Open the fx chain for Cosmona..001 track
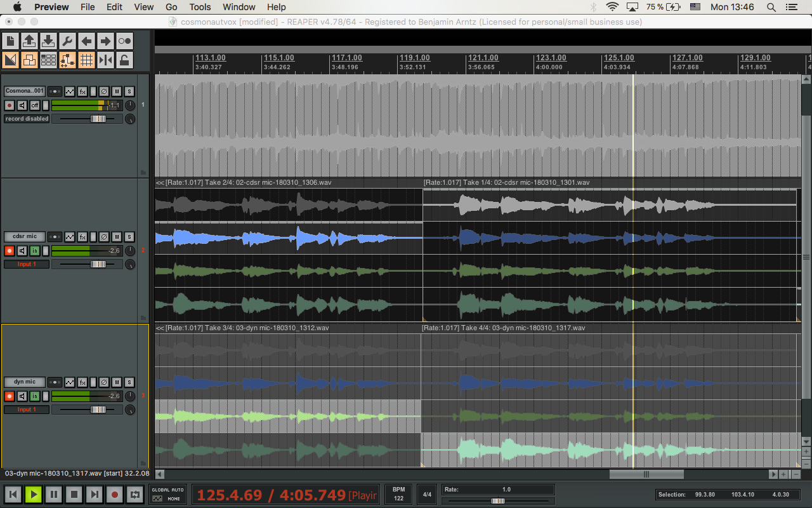 (x=82, y=91)
